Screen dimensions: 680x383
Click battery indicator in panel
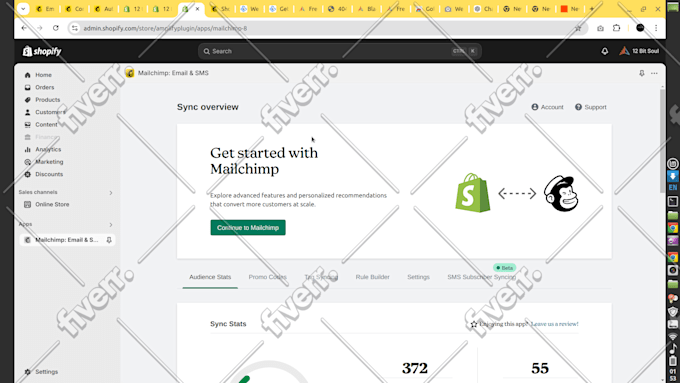point(673,361)
